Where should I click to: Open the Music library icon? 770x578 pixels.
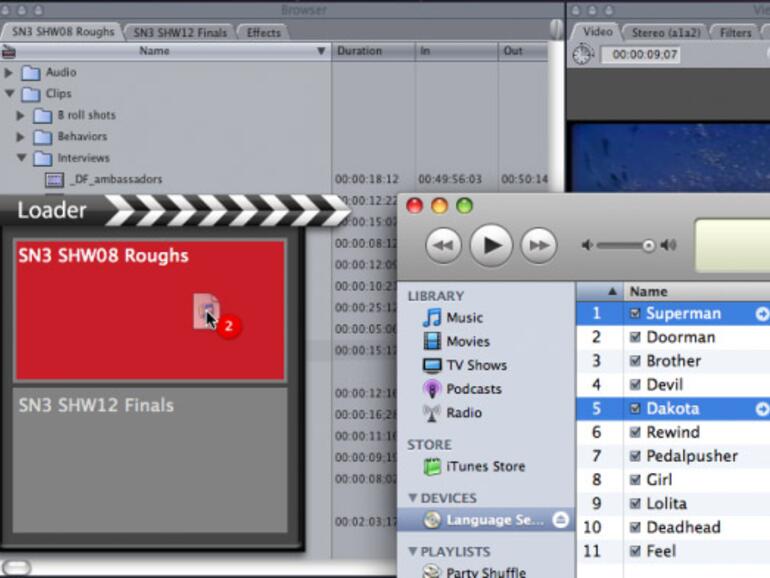coord(432,318)
